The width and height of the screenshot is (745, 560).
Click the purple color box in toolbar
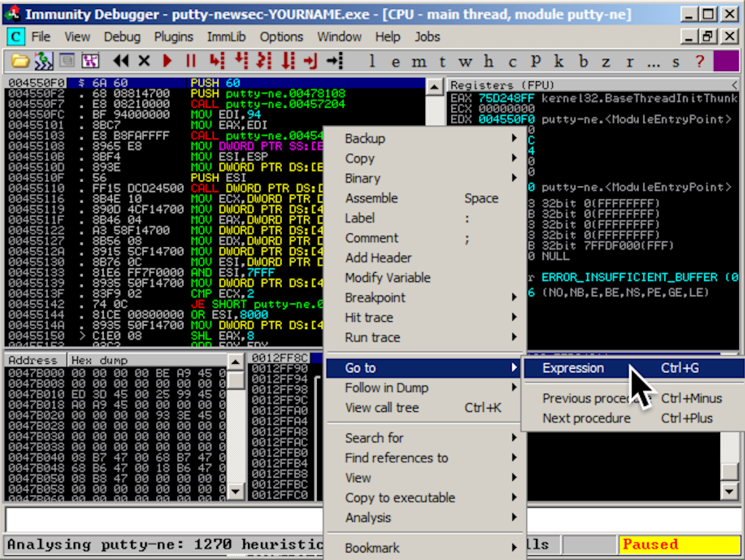click(x=726, y=62)
